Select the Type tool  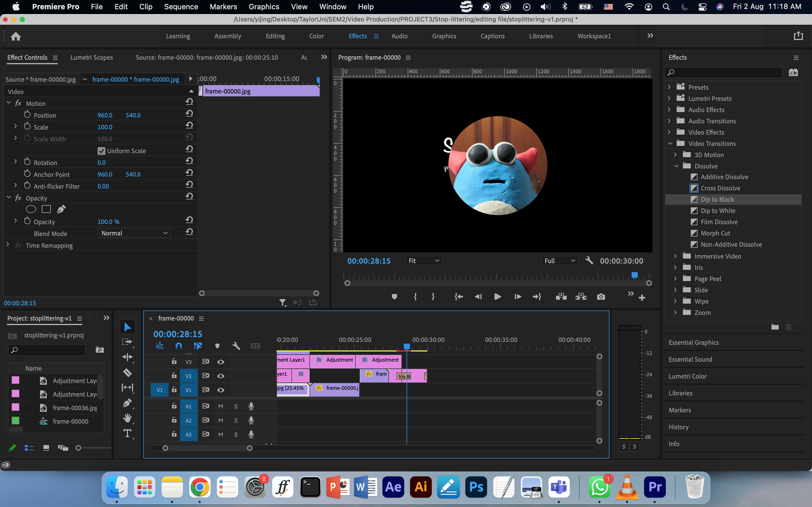pyautogui.click(x=127, y=433)
